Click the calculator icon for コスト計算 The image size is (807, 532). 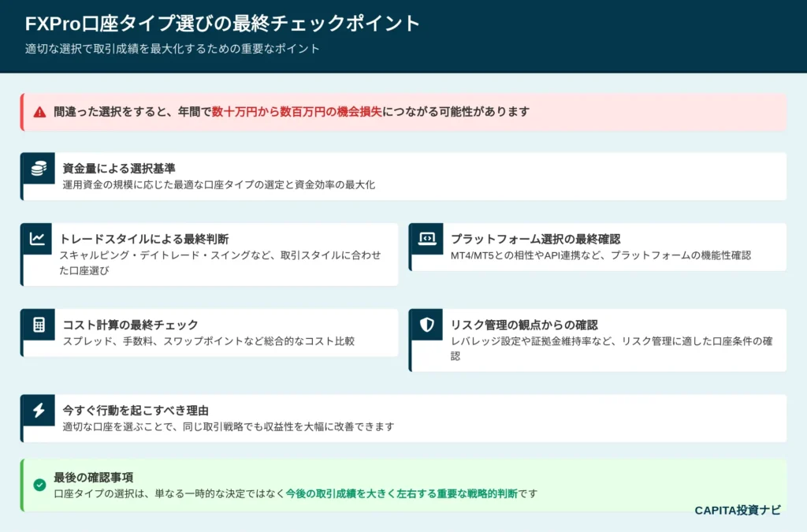(39, 325)
